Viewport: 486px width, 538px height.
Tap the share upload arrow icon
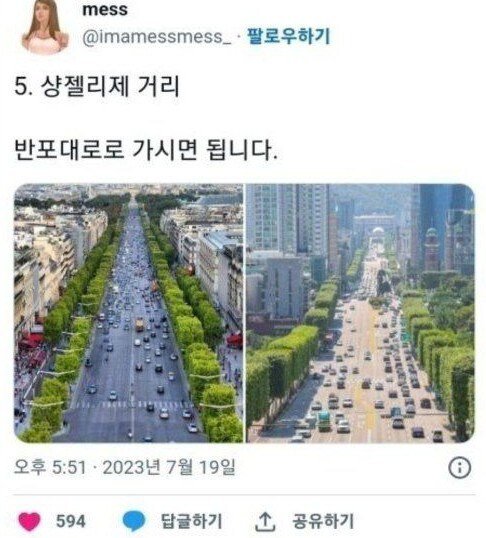[265, 521]
